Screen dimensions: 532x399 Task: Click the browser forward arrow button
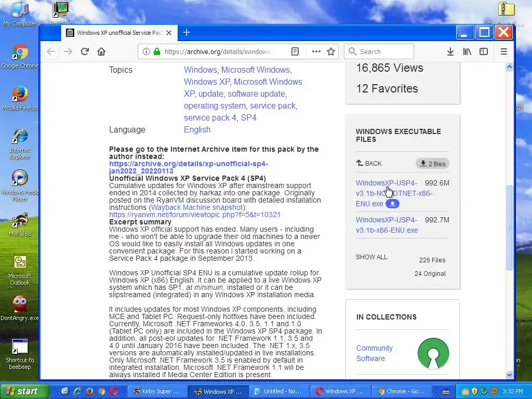coord(68,51)
